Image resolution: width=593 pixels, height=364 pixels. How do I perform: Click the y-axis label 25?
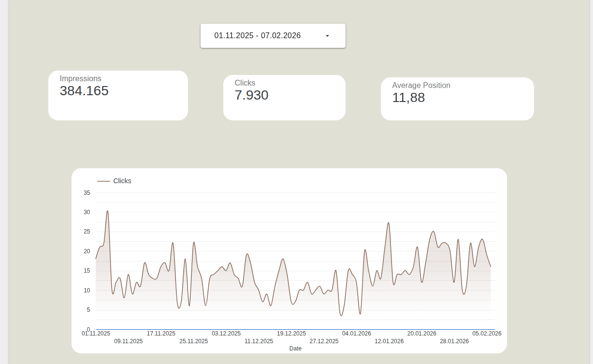(87, 232)
